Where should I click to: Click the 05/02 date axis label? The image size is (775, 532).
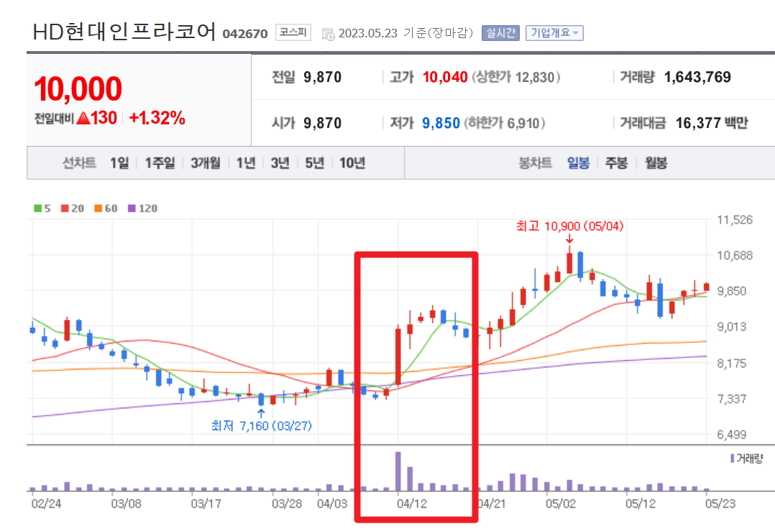tap(561, 504)
